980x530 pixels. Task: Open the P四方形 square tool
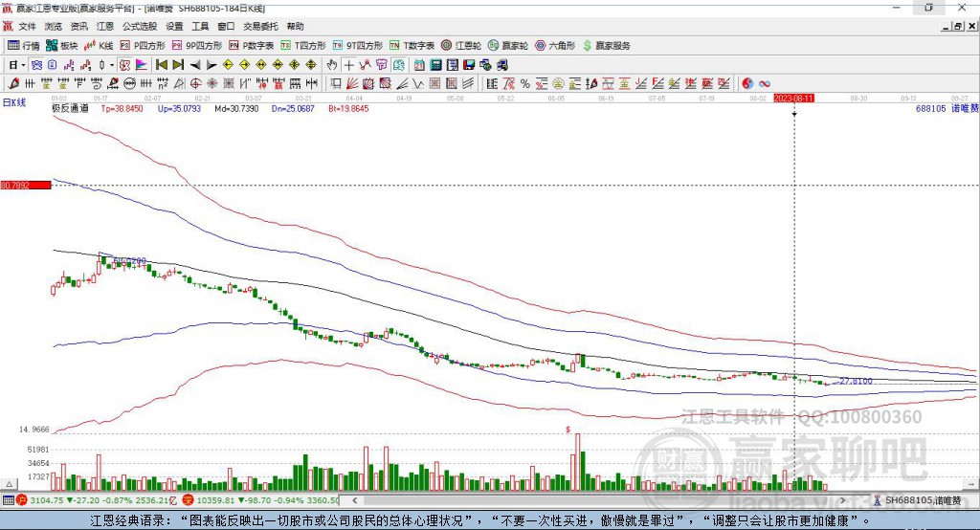142,45
